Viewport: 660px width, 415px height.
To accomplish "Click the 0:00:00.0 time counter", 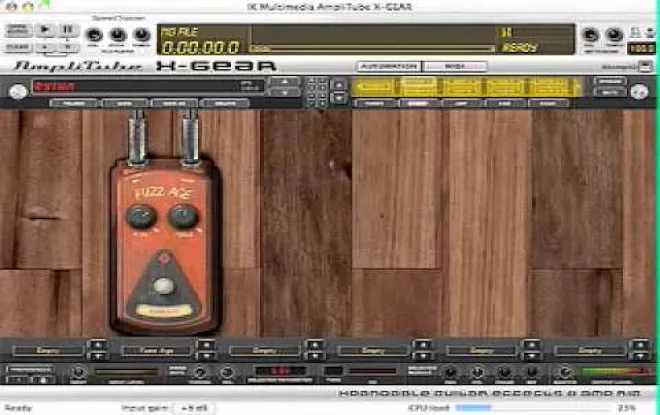I will (x=201, y=48).
